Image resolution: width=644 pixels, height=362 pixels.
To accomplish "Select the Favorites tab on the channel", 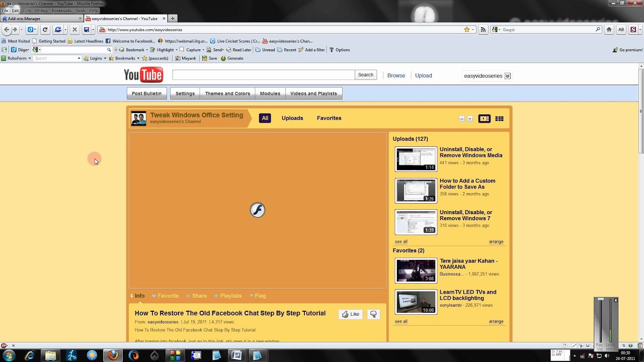I will pyautogui.click(x=329, y=118).
